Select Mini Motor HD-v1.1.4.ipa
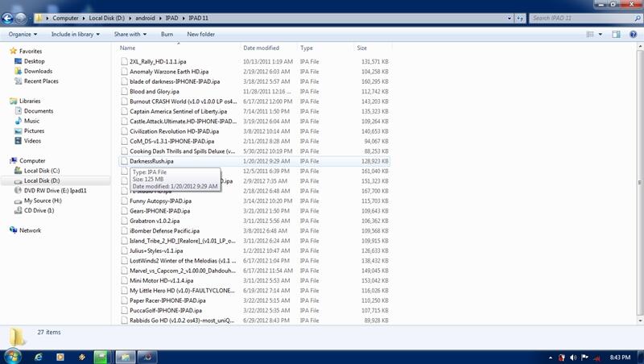644x364 pixels. pyautogui.click(x=162, y=280)
